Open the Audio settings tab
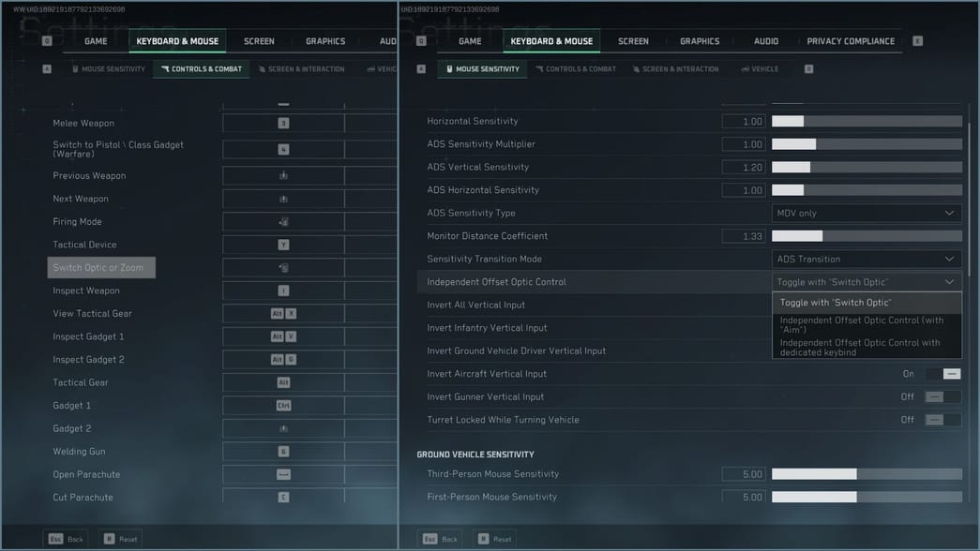 [x=765, y=40]
